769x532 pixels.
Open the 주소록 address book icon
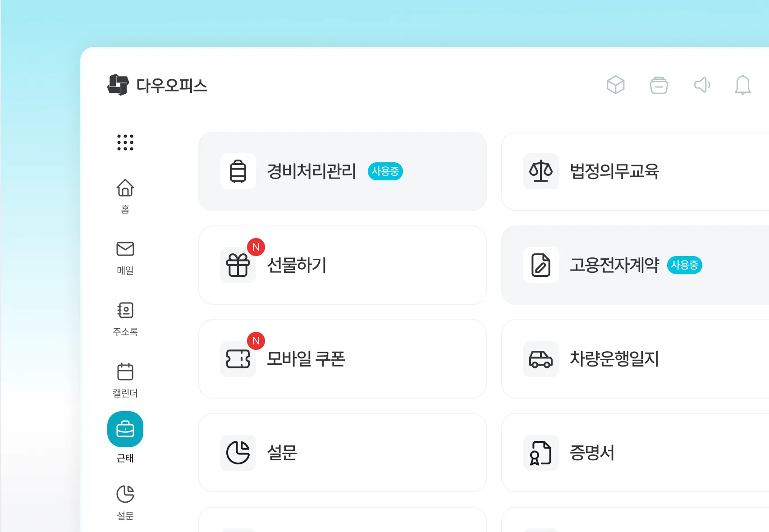click(x=125, y=311)
